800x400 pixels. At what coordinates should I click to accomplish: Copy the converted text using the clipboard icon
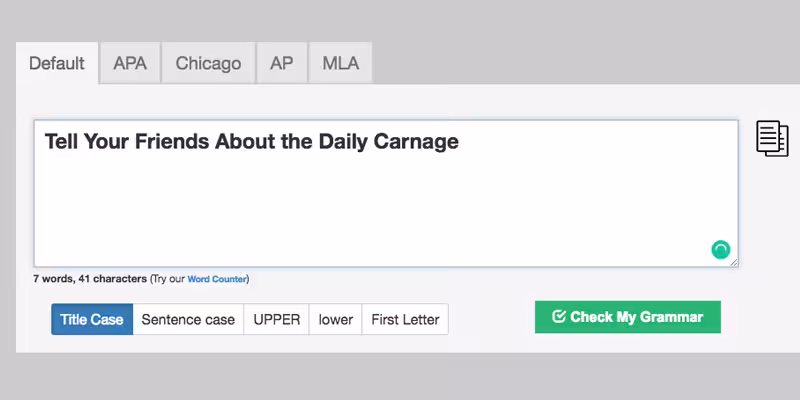click(771, 138)
